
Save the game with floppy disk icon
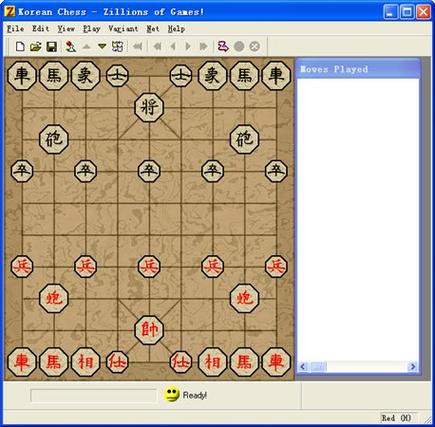click(52, 47)
